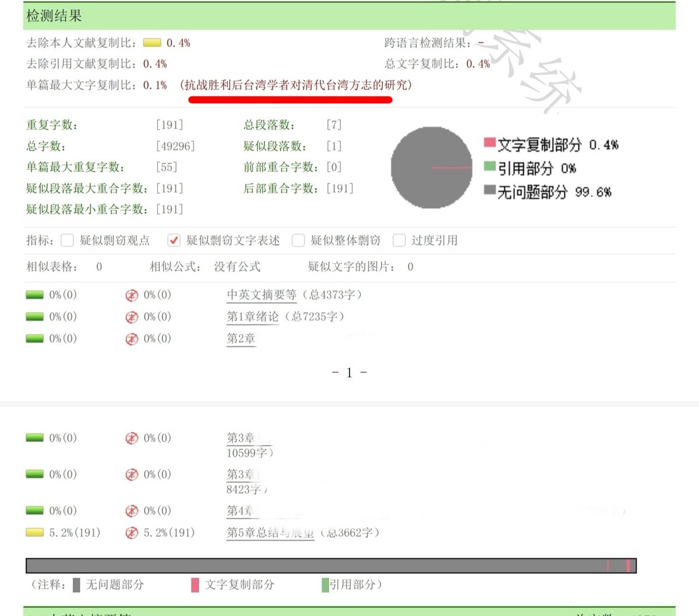This screenshot has height=616, width=699.
Task: Click the green legend swatch for 引用部分 0%
Action: point(490,167)
